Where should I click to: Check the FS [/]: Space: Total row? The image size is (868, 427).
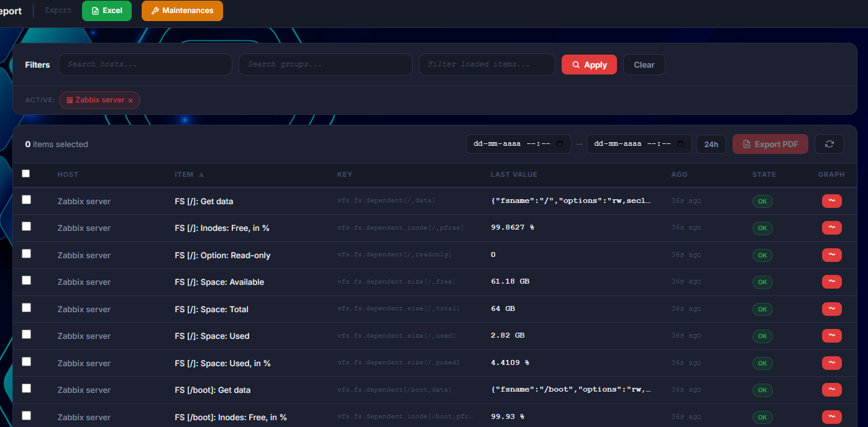26,307
